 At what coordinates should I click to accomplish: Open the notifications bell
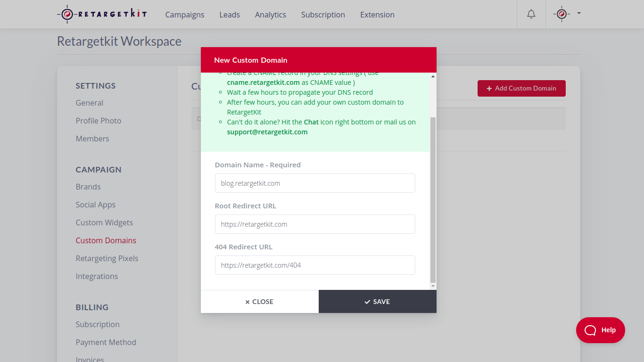click(x=531, y=14)
